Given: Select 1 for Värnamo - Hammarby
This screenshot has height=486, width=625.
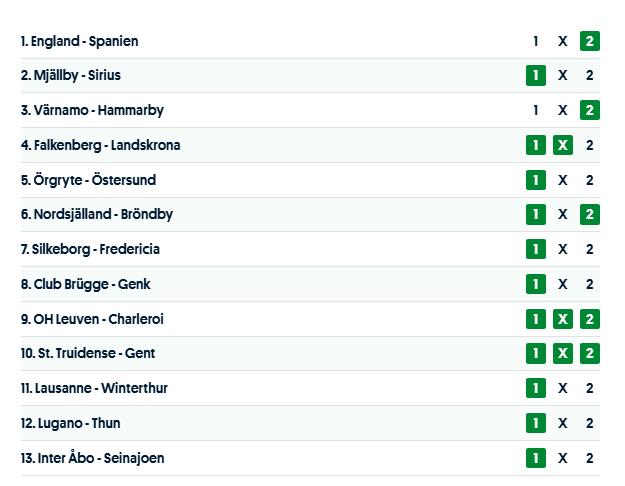Looking at the screenshot, I should [536, 110].
